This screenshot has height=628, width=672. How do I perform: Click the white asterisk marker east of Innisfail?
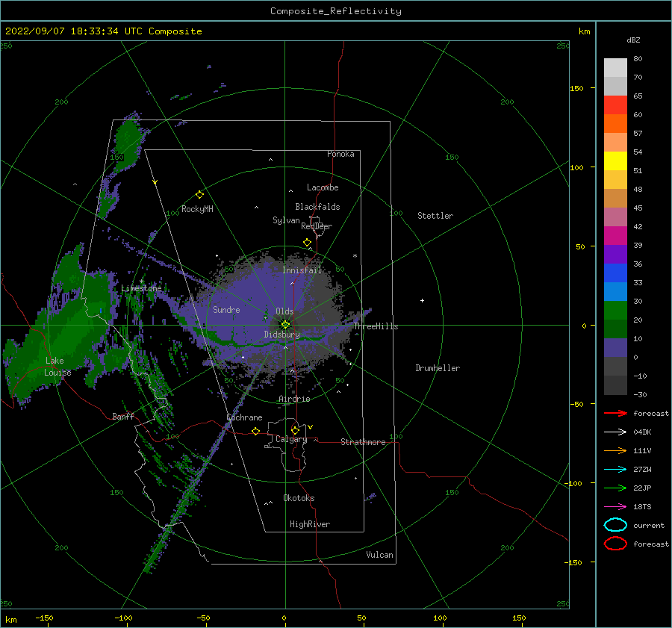click(355, 256)
